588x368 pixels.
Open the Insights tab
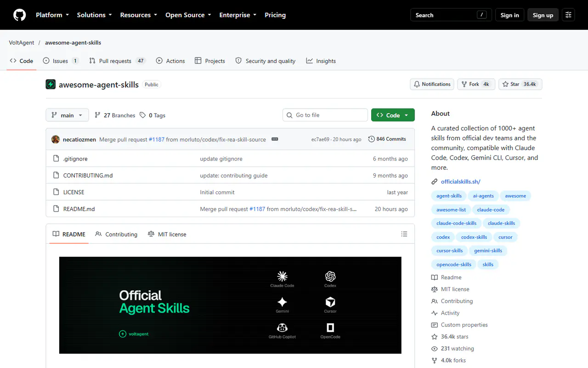point(321,61)
